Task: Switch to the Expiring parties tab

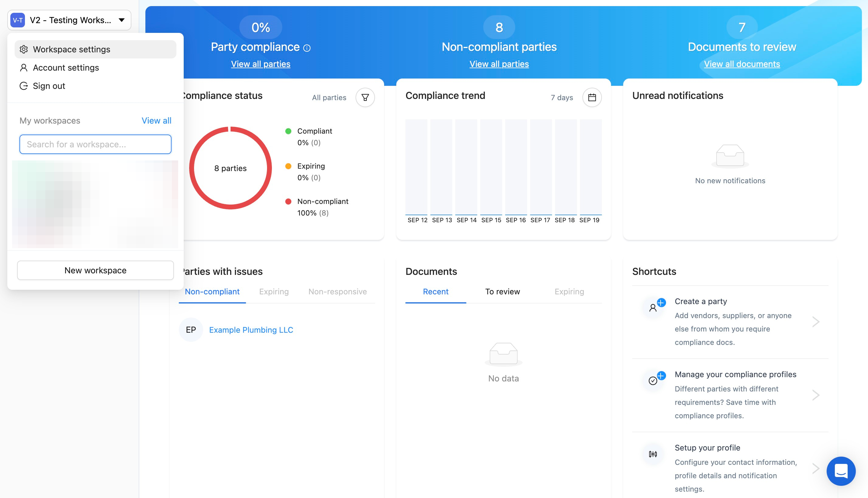Action: point(274,291)
